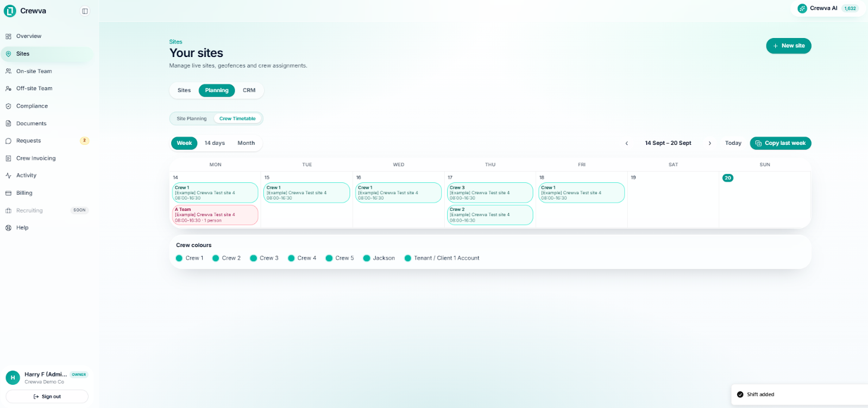
Task: Select the Planning tab
Action: click(216, 90)
